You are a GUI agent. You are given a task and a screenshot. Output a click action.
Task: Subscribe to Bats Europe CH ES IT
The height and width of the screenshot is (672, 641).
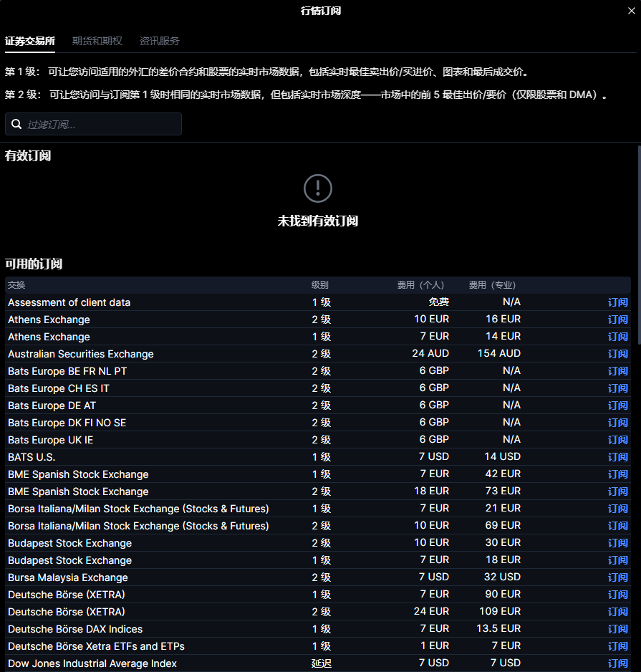(x=618, y=388)
